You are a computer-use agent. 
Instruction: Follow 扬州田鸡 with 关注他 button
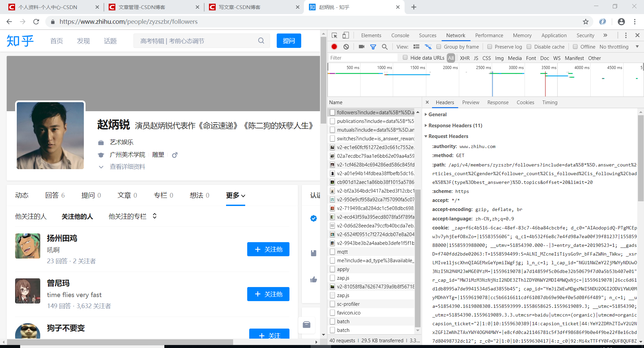tap(268, 249)
